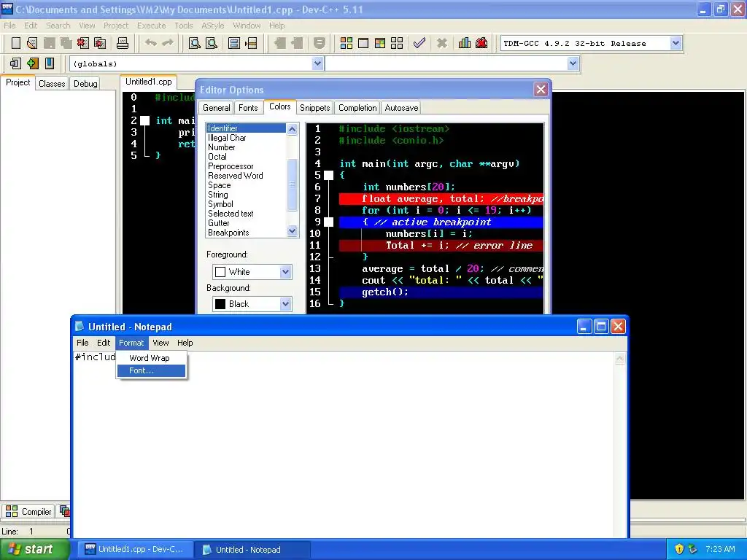Click the Profile Analysis chart icon
The height and width of the screenshot is (560, 747).
465,43
